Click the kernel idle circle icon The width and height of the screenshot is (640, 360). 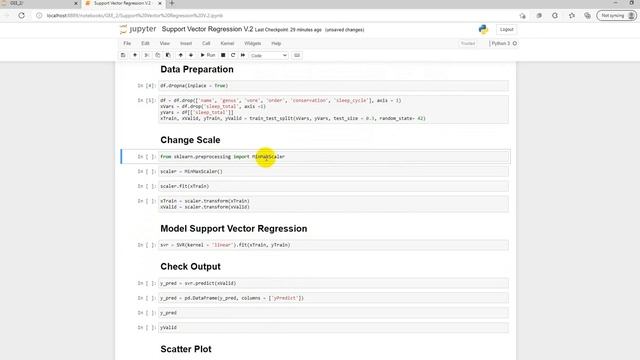515,43
